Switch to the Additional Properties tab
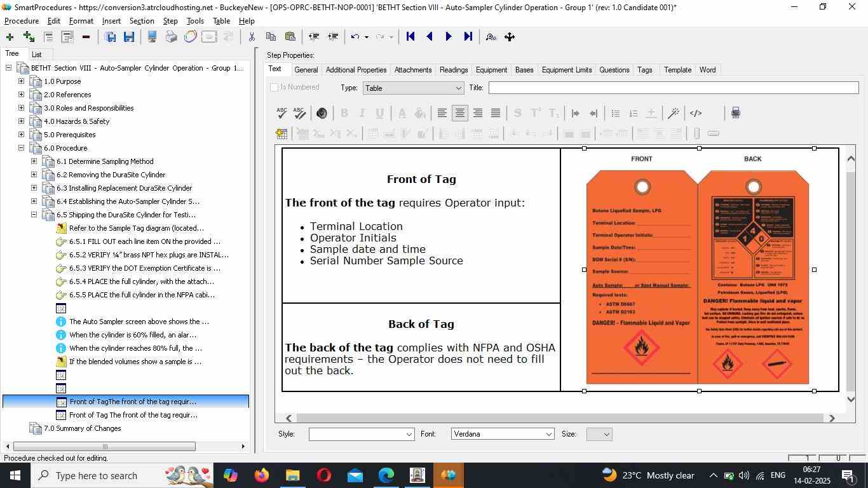The width and height of the screenshot is (868, 488). click(356, 70)
